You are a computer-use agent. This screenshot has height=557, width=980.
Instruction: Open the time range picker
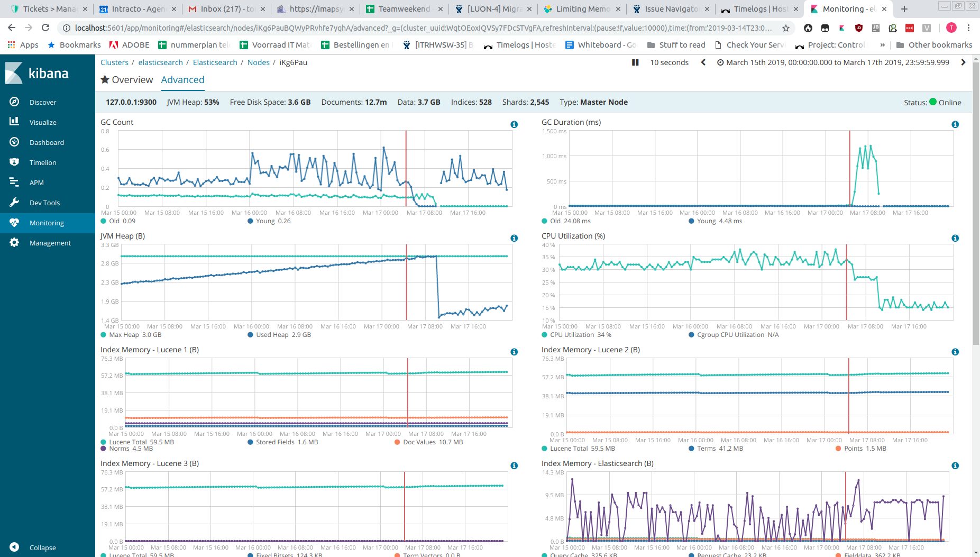point(833,62)
